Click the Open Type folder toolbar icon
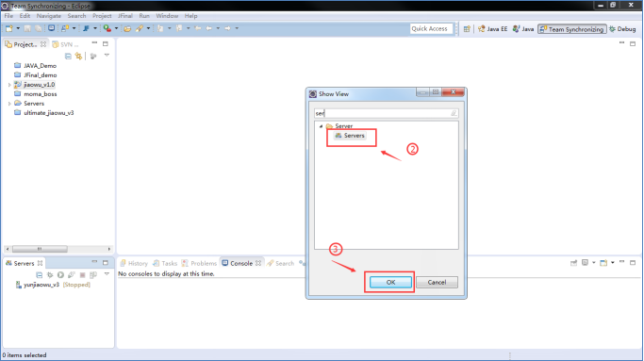The height and width of the screenshot is (361, 644). [127, 28]
